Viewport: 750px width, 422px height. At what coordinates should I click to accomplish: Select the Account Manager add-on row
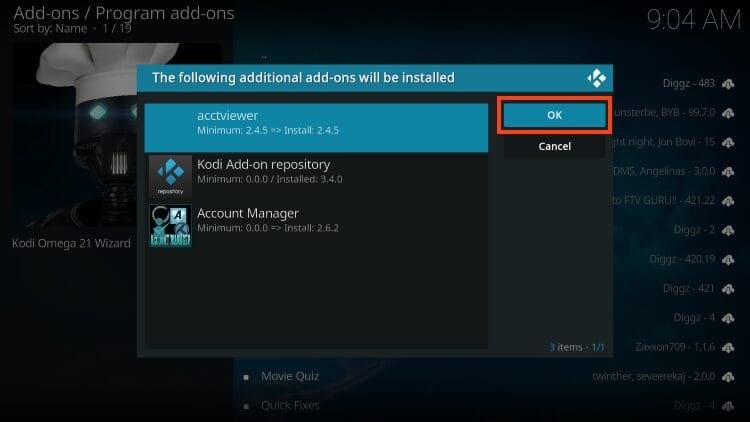316,225
